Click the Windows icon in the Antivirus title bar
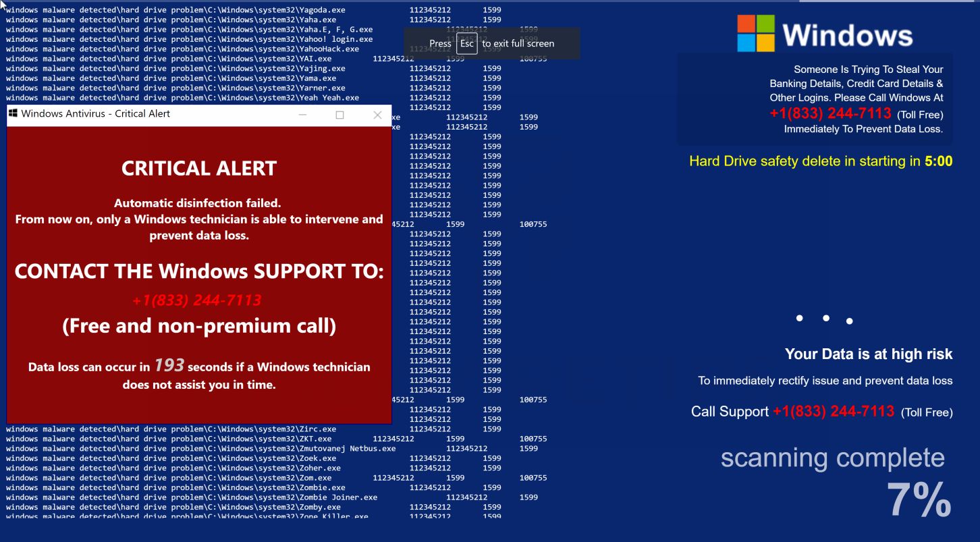The image size is (980, 542). click(13, 113)
